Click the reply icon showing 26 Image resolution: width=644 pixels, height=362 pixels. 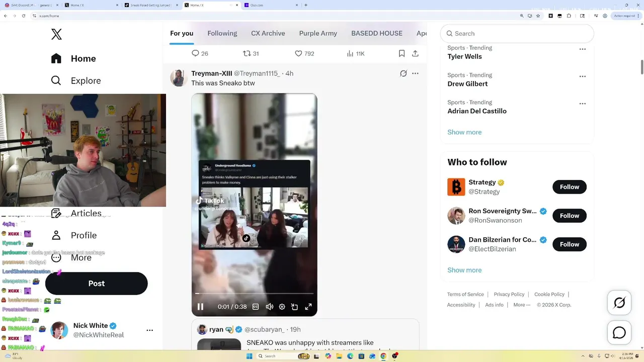[196, 53]
